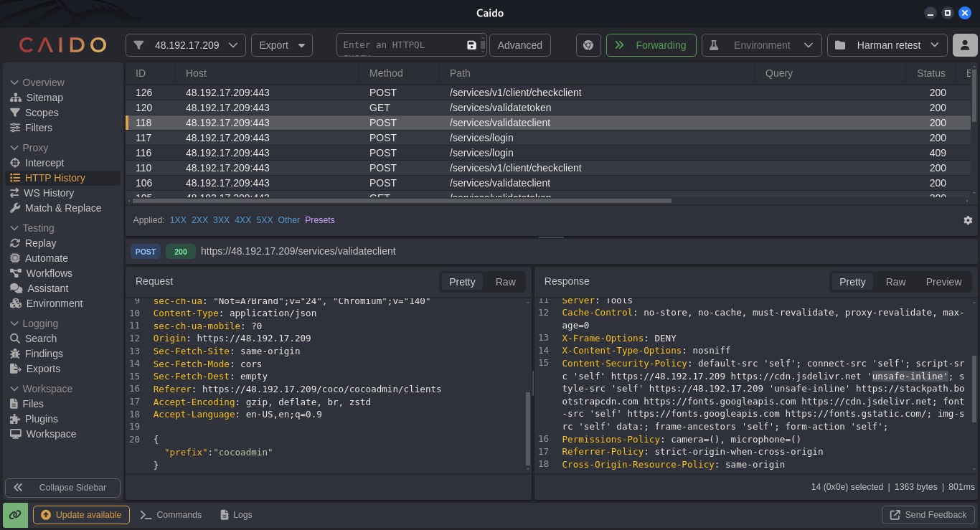
Task: Toggle the Forwarding intercept button
Action: coord(651,45)
